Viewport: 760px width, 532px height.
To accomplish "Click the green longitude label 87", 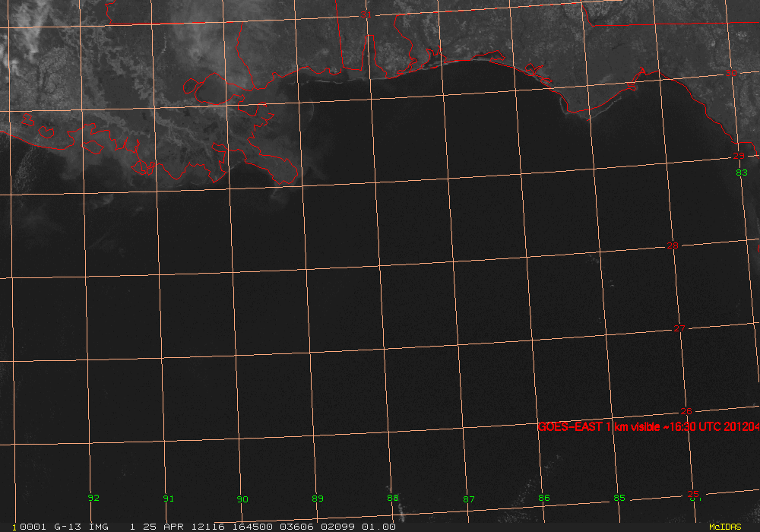I will click(469, 499).
